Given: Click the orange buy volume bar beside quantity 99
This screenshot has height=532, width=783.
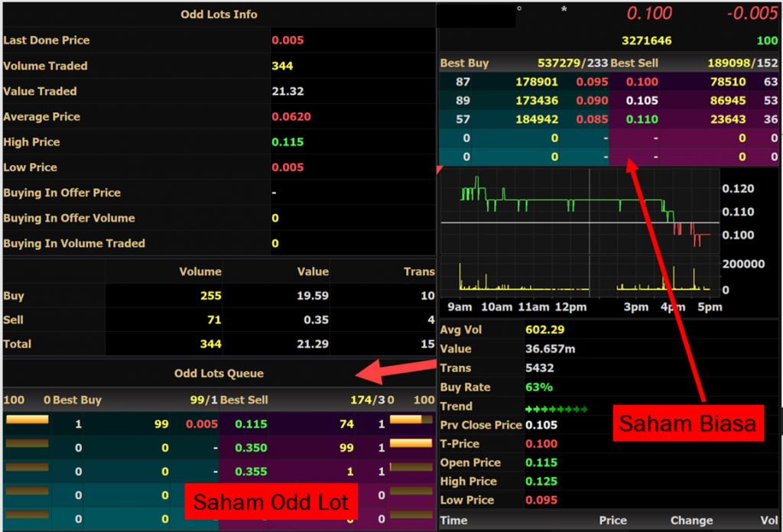Looking at the screenshot, I should coord(27,420).
